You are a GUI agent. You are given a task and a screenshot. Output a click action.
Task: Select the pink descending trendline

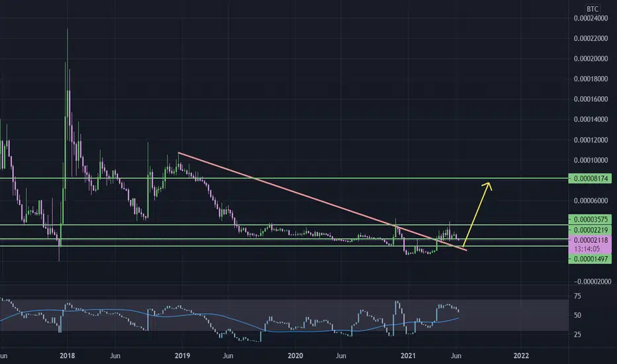coord(322,201)
